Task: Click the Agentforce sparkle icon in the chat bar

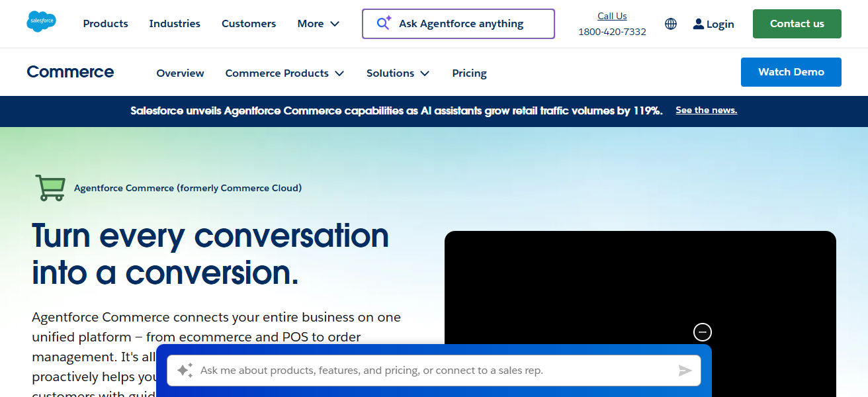Action: click(x=184, y=371)
